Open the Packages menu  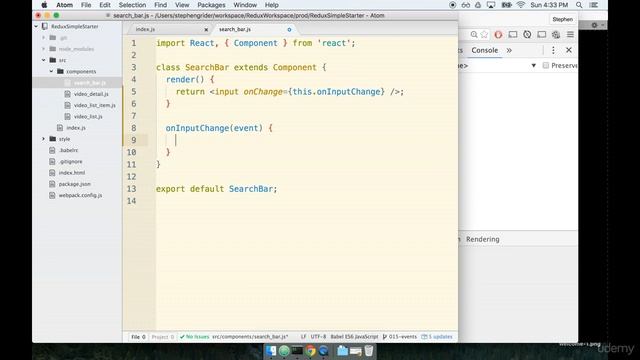click(x=211, y=5)
